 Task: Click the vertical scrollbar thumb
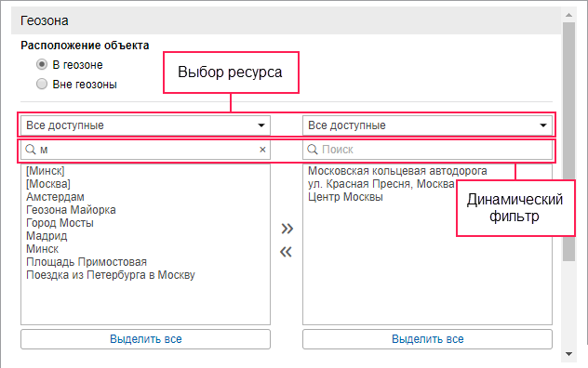(x=568, y=141)
